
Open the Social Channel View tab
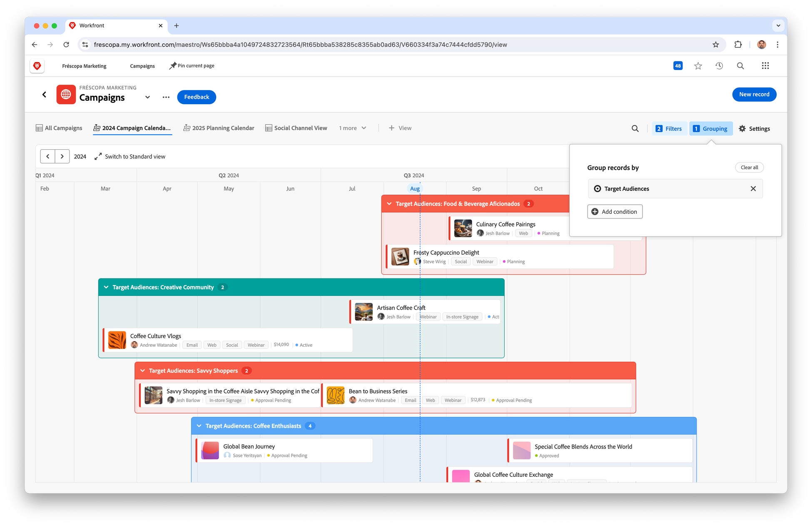pyautogui.click(x=296, y=128)
